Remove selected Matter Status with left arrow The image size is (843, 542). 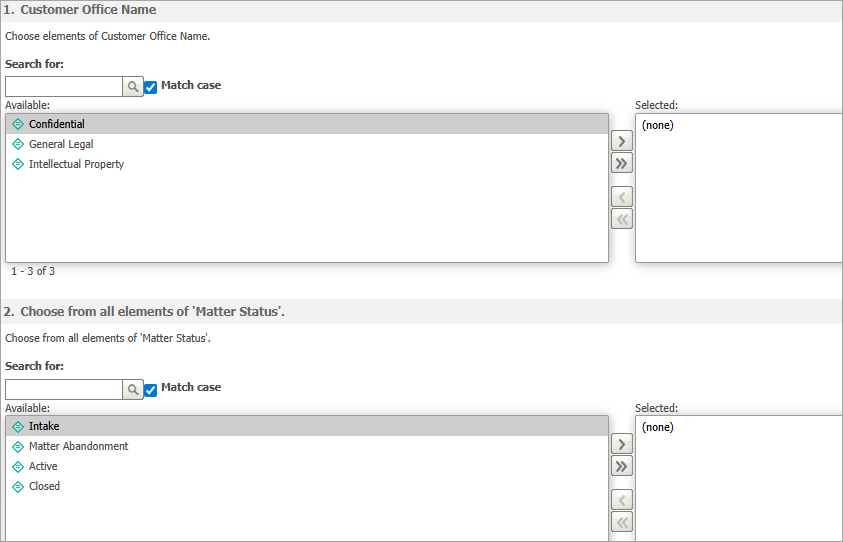[621, 500]
